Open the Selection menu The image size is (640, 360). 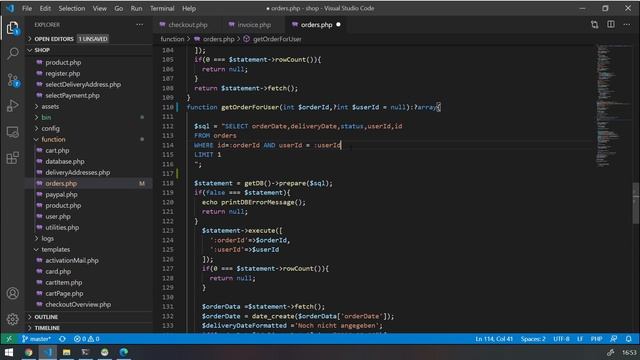point(71,8)
